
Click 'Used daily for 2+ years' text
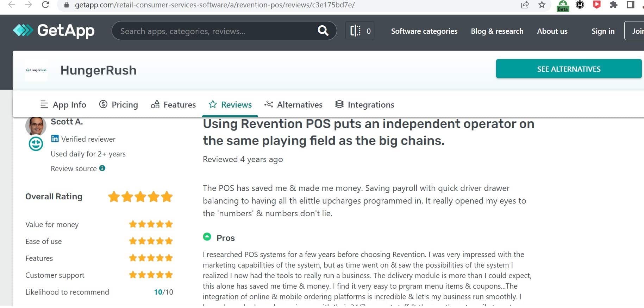pyautogui.click(x=88, y=154)
